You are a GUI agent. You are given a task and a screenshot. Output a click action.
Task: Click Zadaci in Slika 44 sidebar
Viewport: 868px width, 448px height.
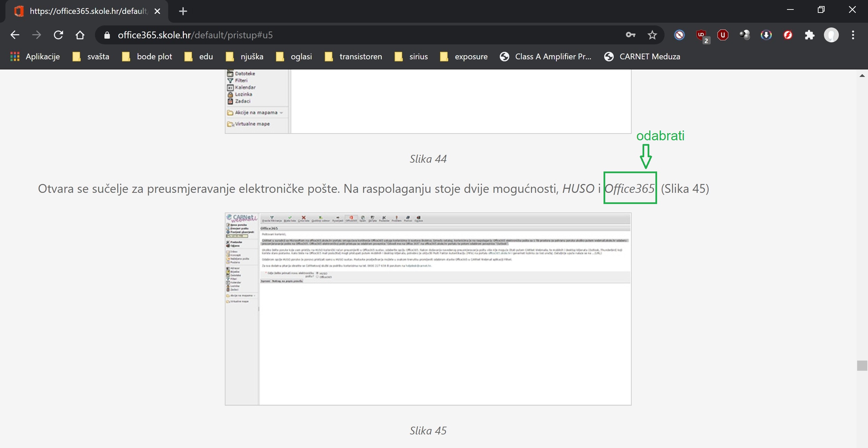(239, 101)
